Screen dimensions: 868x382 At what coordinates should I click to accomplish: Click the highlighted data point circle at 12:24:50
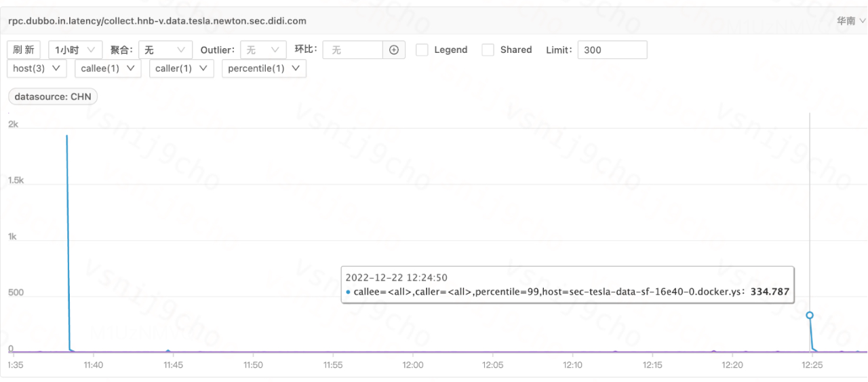809,315
